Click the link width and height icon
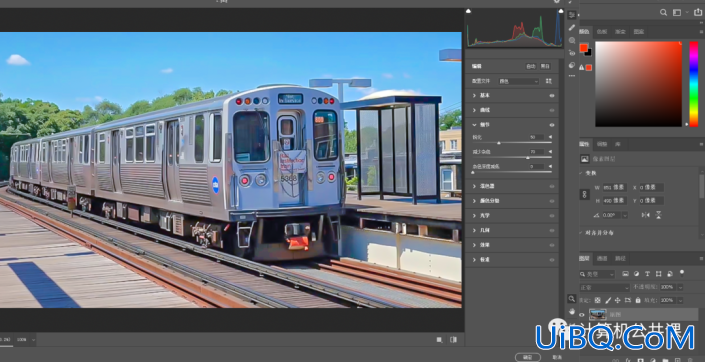This screenshot has width=705, height=362. pos(585,194)
